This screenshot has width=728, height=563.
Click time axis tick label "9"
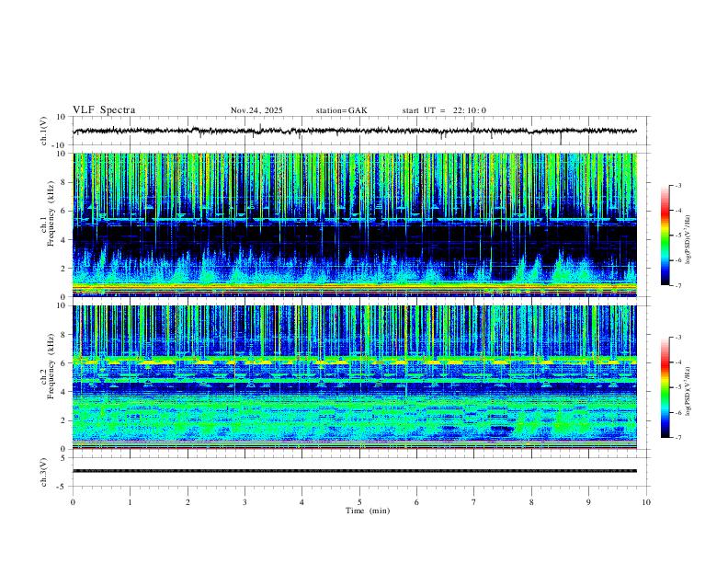(588, 502)
